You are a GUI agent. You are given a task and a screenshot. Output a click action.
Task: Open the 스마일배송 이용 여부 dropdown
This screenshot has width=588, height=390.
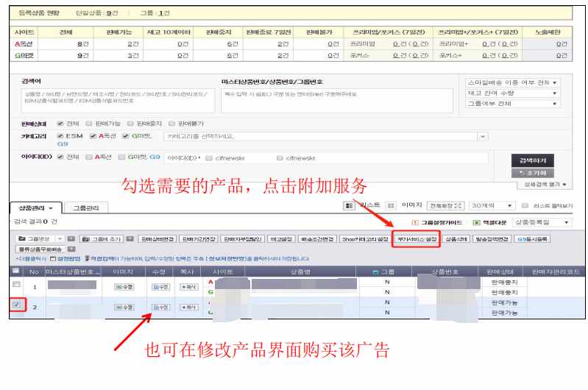coord(512,82)
